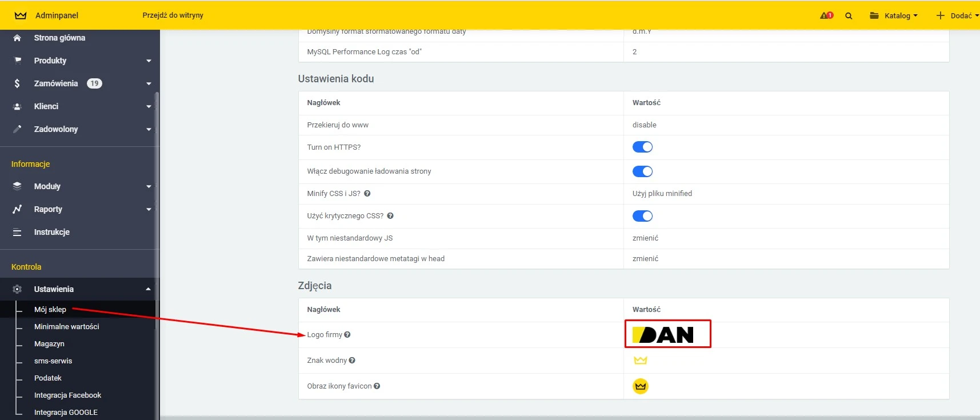980x420 pixels.
Task: Click the sidebar vertical scrollbar
Action: tap(157, 229)
